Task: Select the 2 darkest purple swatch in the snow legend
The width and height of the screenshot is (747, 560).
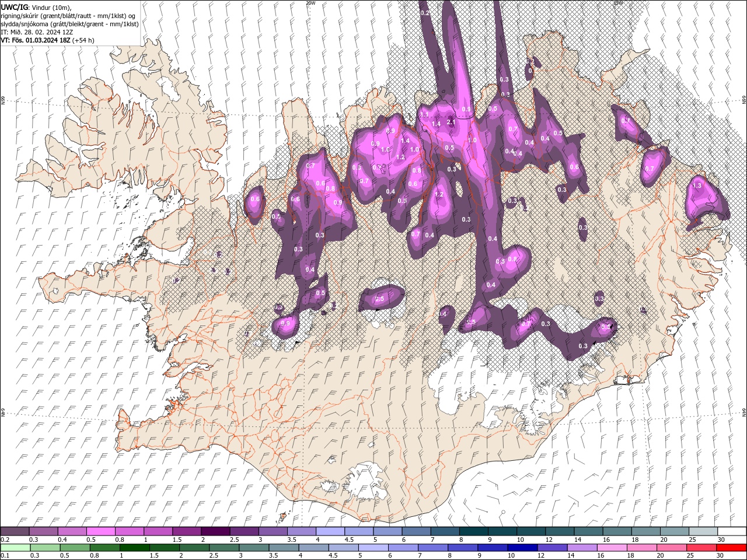Action: coord(215,531)
